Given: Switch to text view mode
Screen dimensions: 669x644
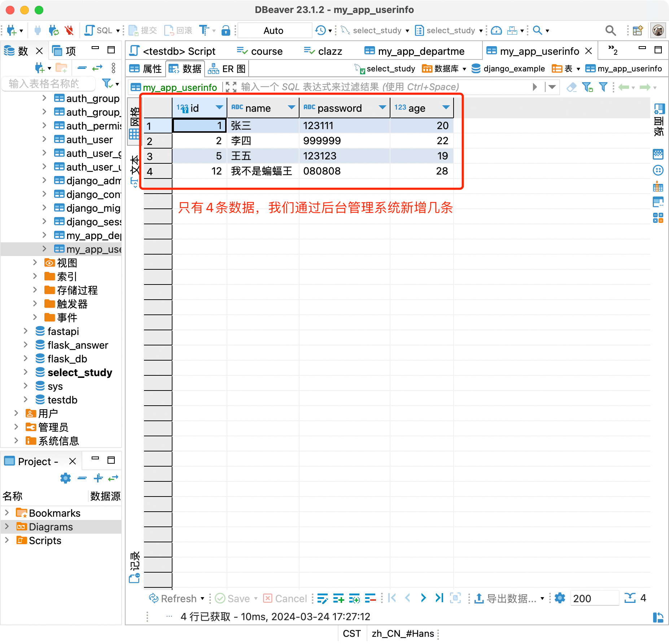Looking at the screenshot, I should [134, 171].
